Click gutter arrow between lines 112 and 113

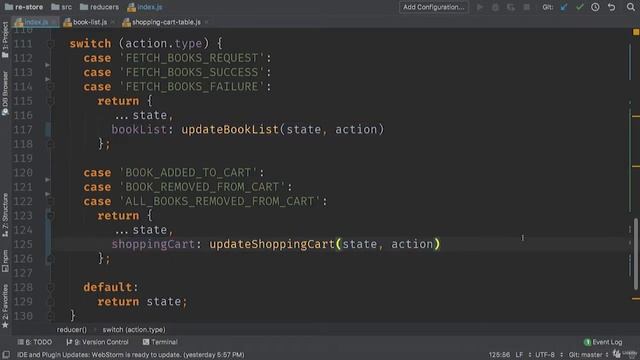pyautogui.click(x=47, y=65)
